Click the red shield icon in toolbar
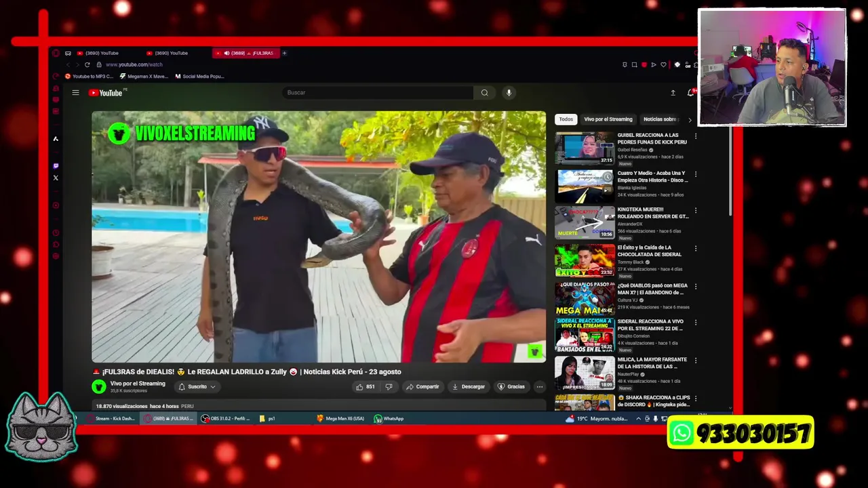 pos(644,65)
